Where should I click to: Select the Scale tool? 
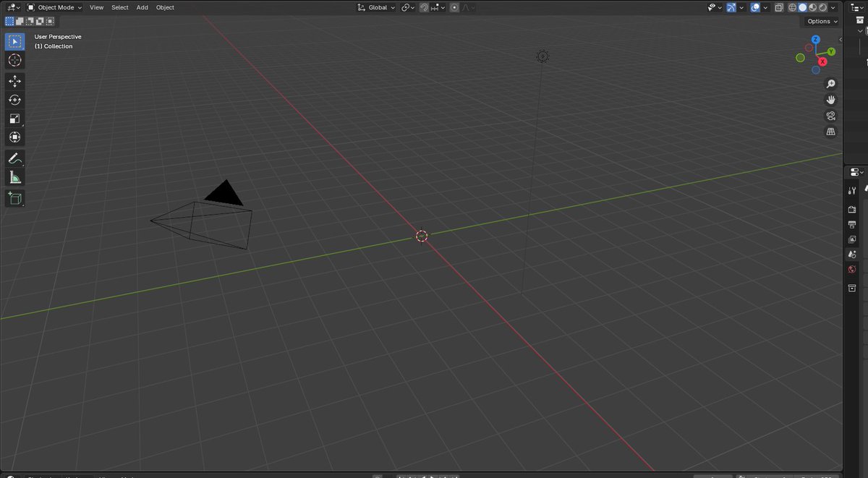[14, 119]
